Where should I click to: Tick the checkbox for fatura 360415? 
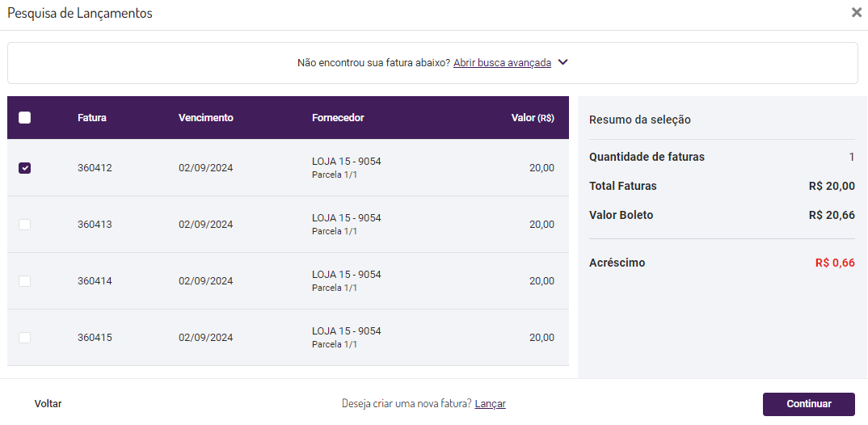pyautogui.click(x=24, y=338)
